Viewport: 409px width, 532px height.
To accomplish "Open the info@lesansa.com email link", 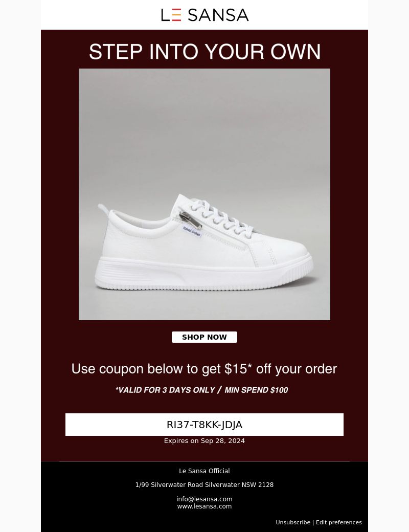I will tap(204, 499).
